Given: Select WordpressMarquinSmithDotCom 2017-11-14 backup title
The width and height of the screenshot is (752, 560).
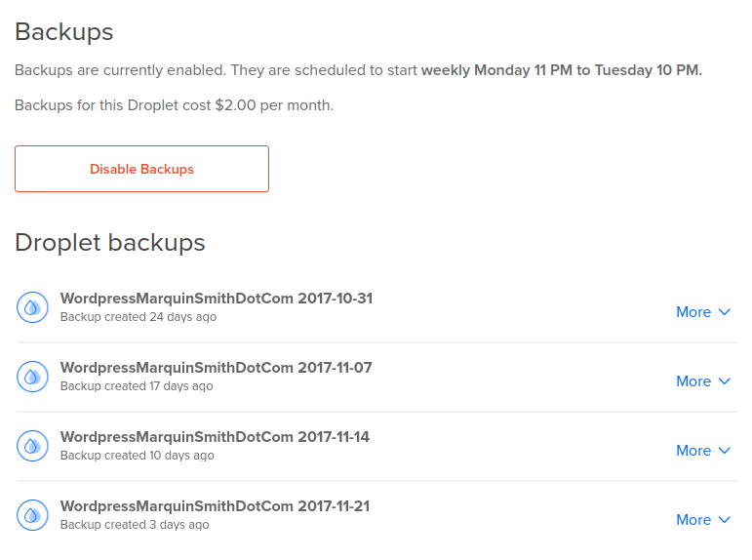Looking at the screenshot, I should (x=215, y=437).
